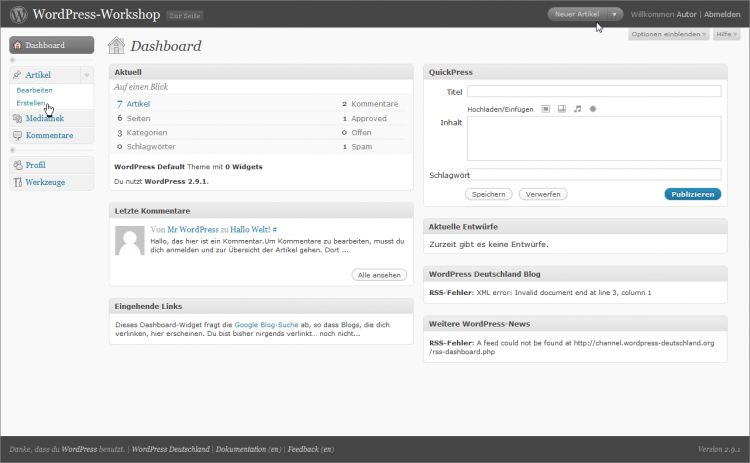Open Optionen einblenden panel
This screenshot has width=750, height=463.
[x=668, y=34]
